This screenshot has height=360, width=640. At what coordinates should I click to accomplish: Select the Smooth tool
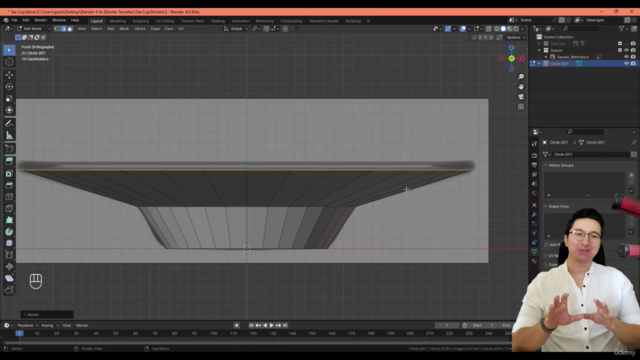pos(9,243)
